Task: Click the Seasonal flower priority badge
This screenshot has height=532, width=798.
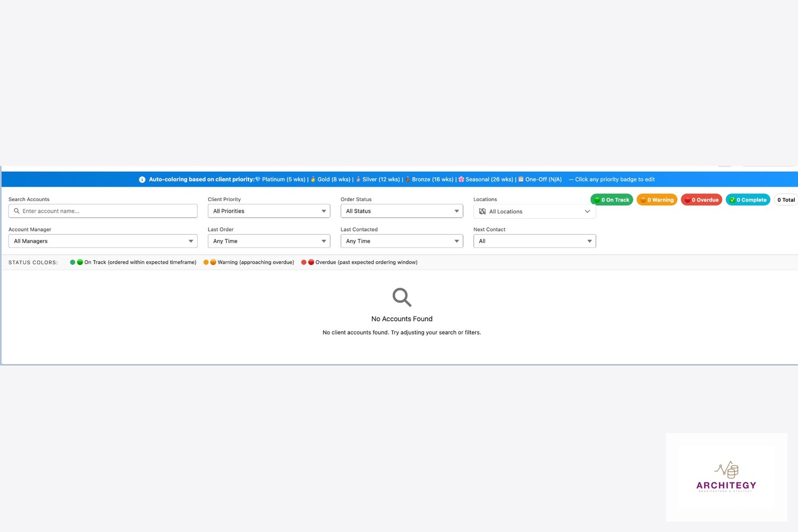Action: pos(461,179)
